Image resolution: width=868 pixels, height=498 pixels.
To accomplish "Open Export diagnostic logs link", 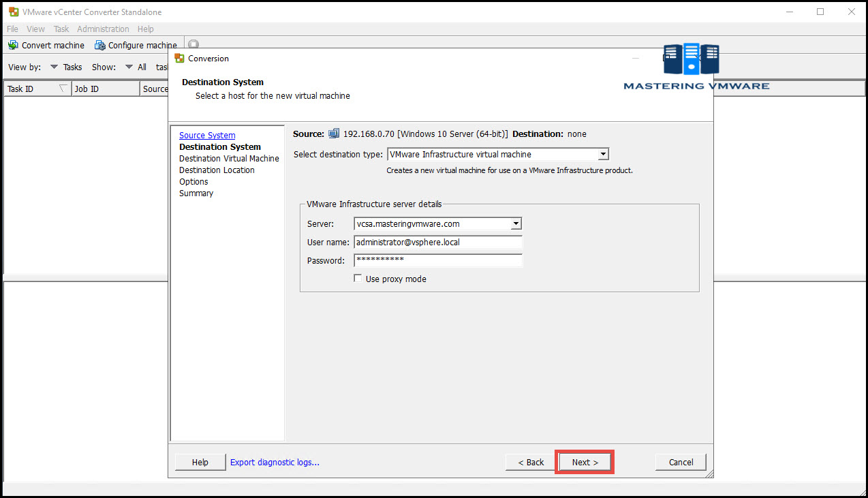I will (x=275, y=462).
